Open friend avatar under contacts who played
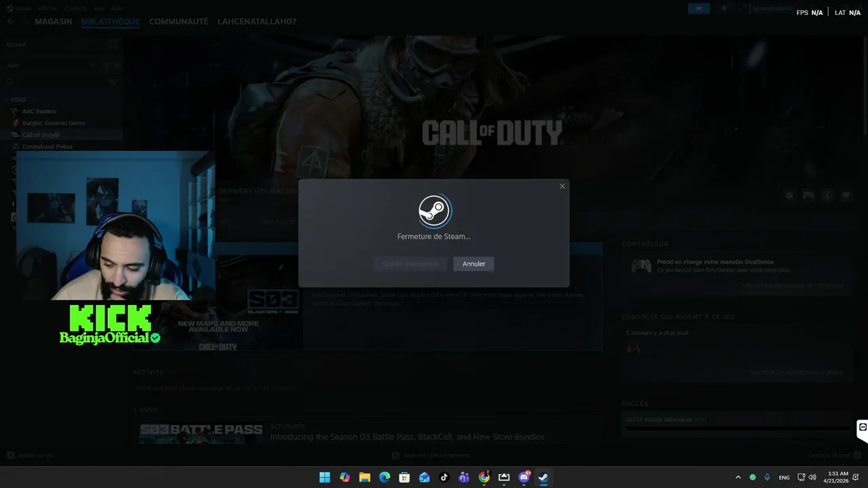The image size is (868, 488). pyautogui.click(x=633, y=348)
